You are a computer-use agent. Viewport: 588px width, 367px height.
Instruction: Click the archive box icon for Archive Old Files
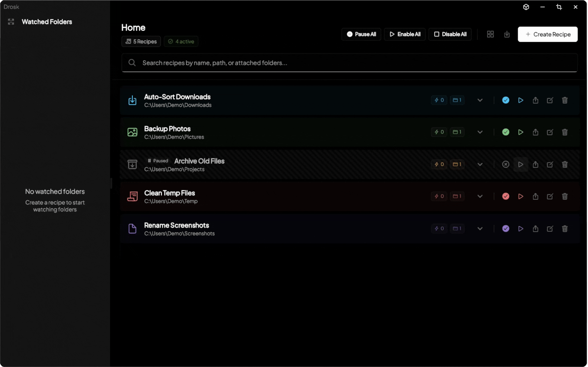coord(132,164)
